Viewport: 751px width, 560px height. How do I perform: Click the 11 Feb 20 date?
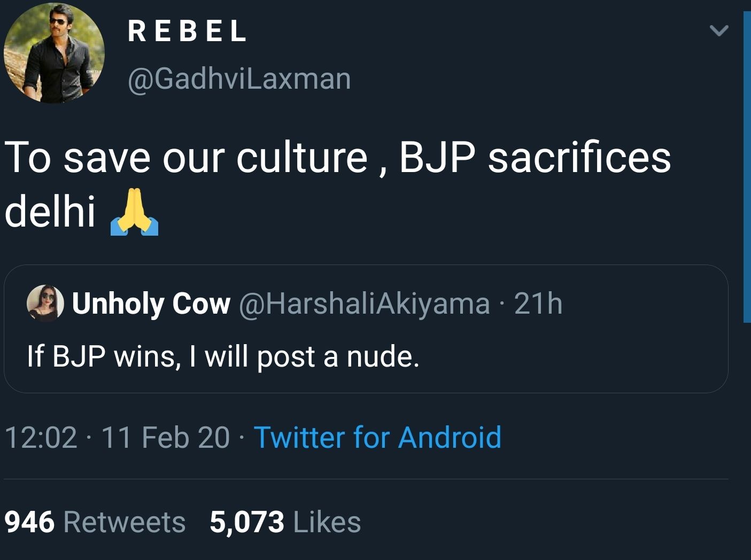point(165,437)
